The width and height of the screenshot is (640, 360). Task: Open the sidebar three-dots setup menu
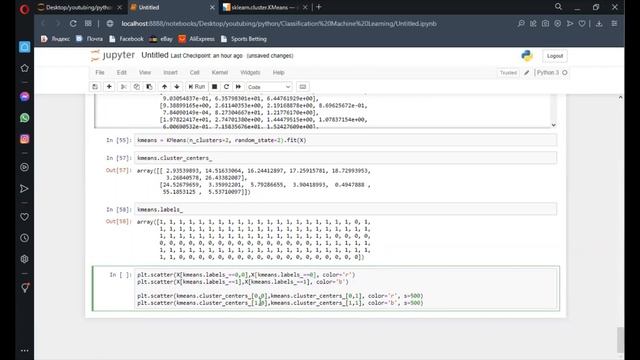(24, 350)
